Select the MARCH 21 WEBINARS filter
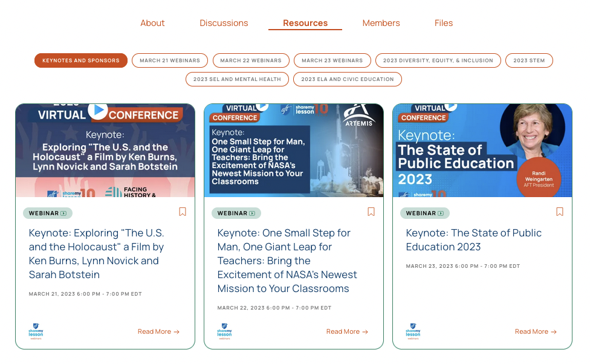Image resolution: width=590 pixels, height=364 pixels. pos(169,60)
